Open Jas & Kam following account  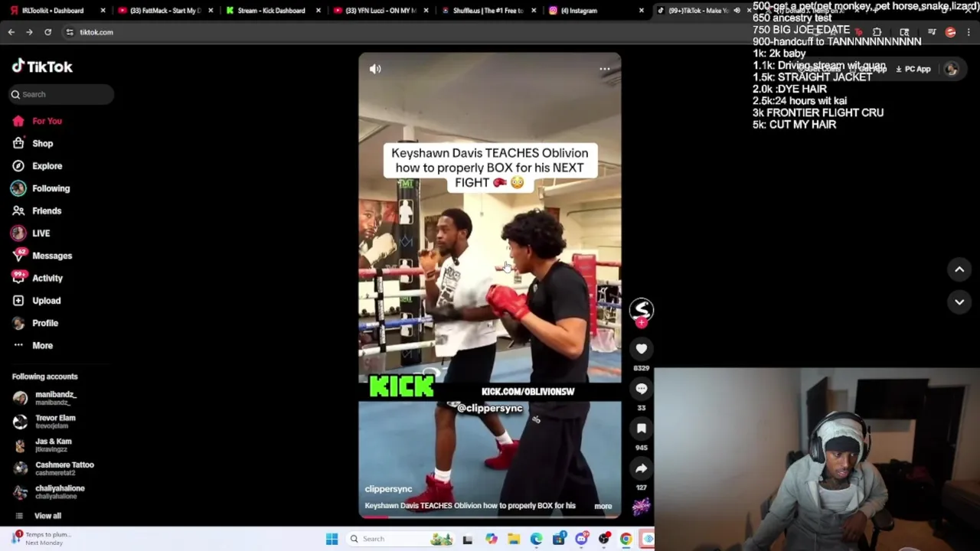pyautogui.click(x=43, y=445)
